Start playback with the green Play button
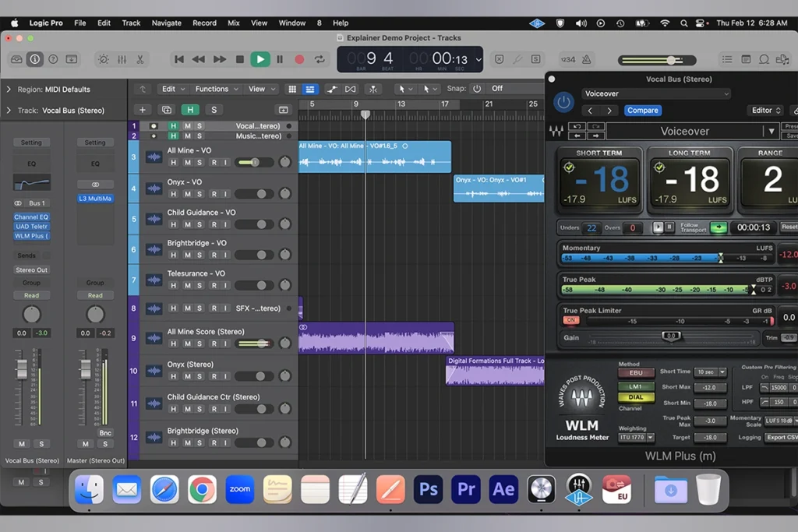 coord(260,59)
